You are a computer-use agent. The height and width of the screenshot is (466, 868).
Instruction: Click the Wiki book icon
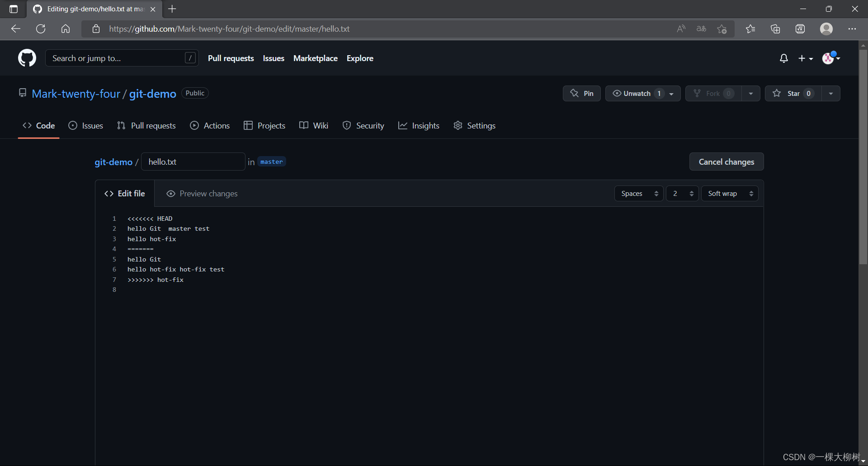[x=303, y=125]
